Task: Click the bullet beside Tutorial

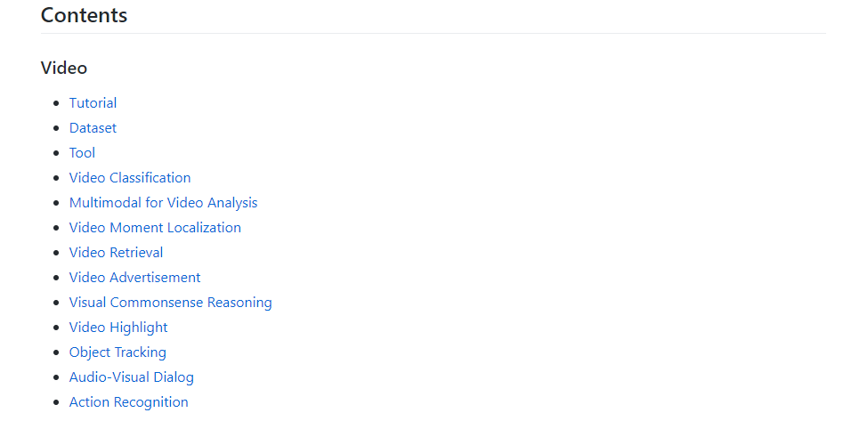Action: pos(56,103)
